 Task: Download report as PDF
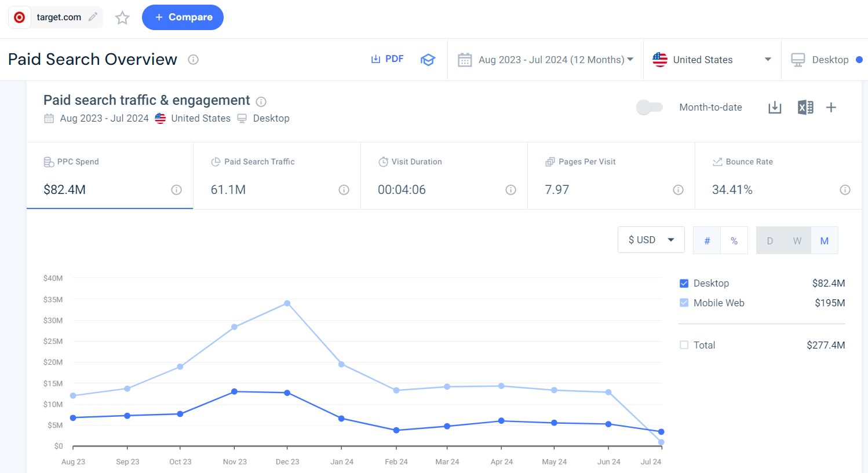pos(387,59)
